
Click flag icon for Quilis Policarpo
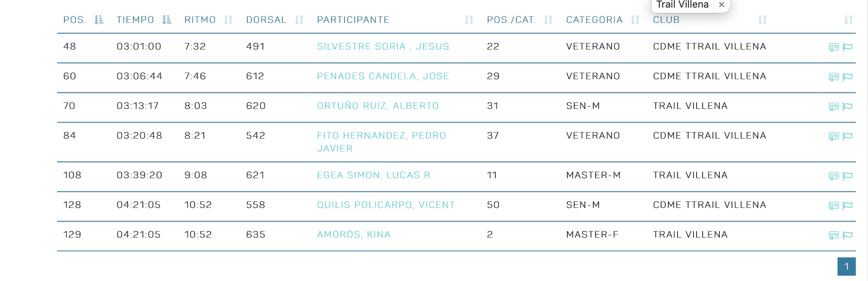(x=847, y=206)
